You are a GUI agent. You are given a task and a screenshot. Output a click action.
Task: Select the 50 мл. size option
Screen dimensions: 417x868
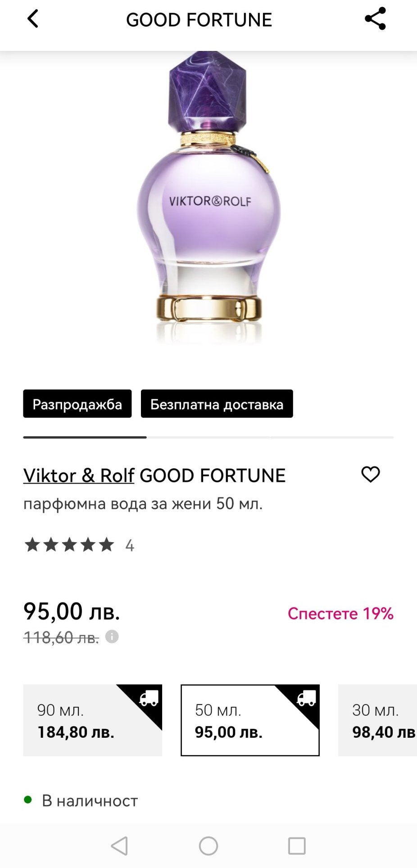click(250, 720)
